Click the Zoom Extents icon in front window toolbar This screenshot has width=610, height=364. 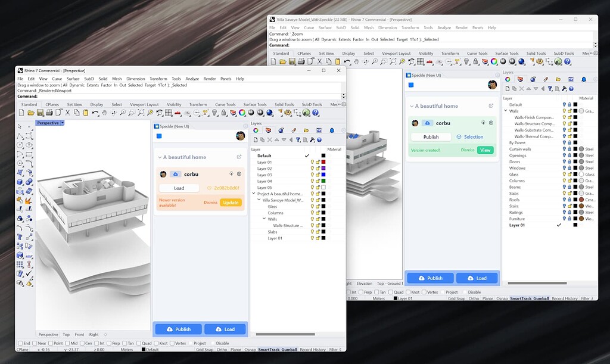pos(141,113)
